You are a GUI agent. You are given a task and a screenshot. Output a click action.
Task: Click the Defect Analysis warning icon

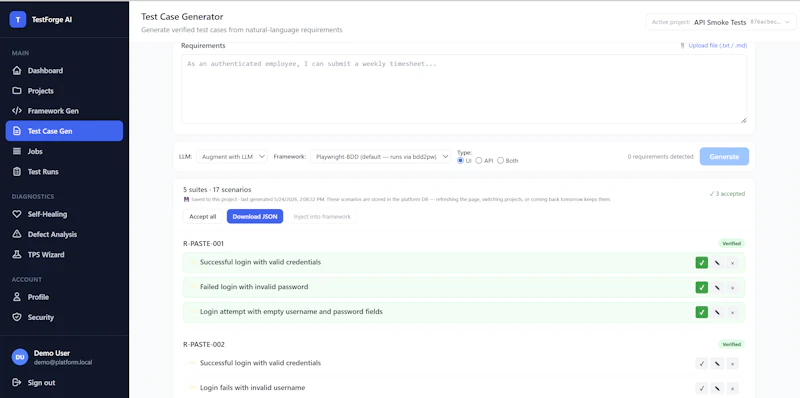click(x=17, y=234)
